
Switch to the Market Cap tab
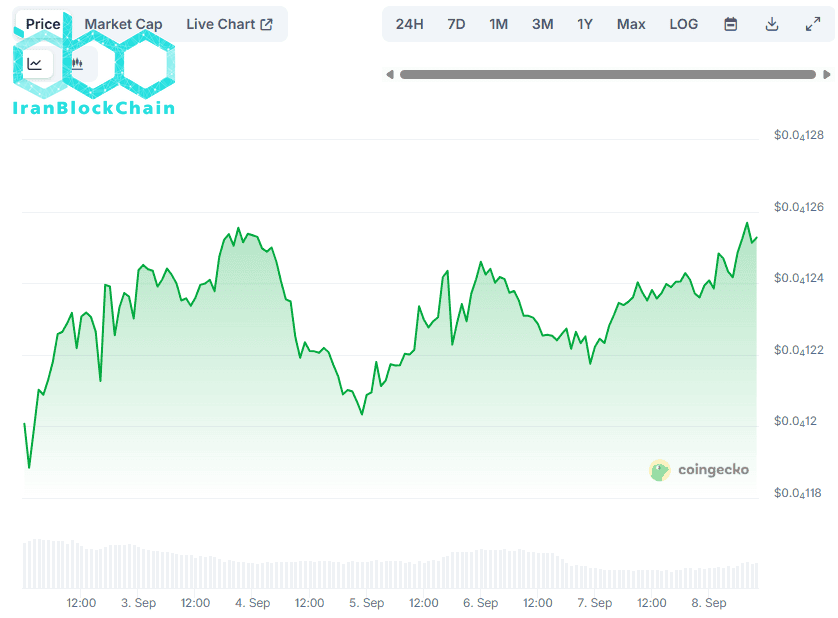coord(123,24)
